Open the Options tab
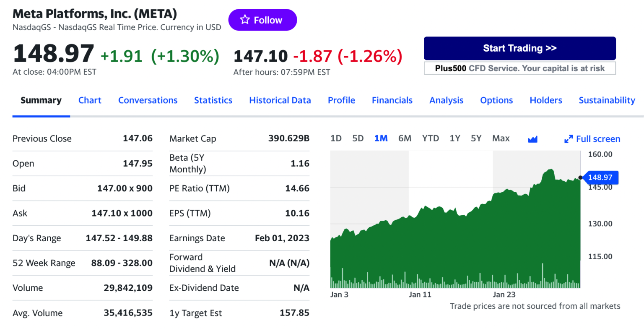Viewport: 644px width, 331px height. pyautogui.click(x=496, y=100)
